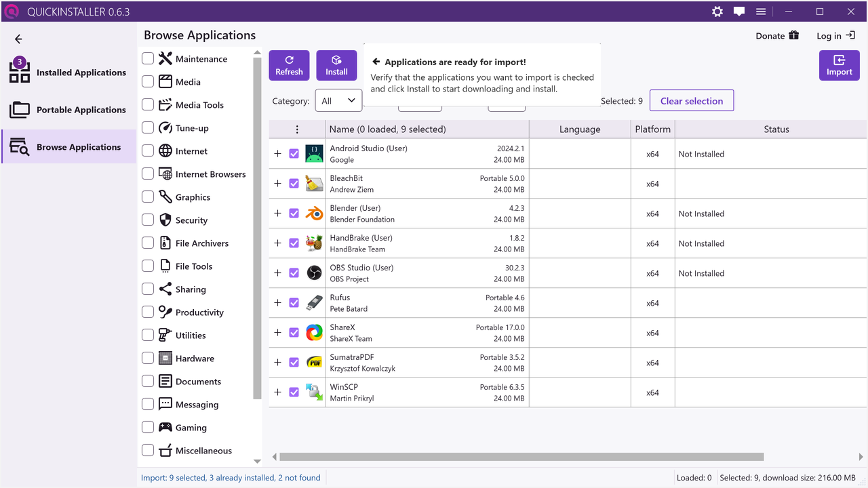Select Browse Applications in sidebar
Viewport: 868px width, 488px height.
(68, 147)
